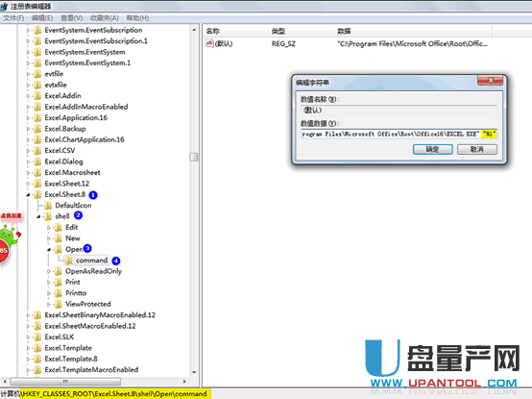Click the Print folder icon
This screenshot has height=399, width=532.
pos(59,283)
